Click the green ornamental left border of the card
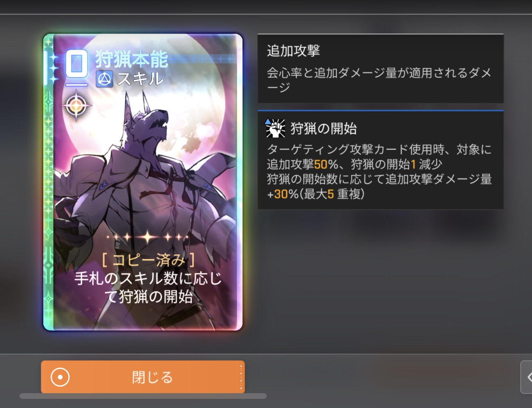The height and width of the screenshot is (408, 532). 48,182
